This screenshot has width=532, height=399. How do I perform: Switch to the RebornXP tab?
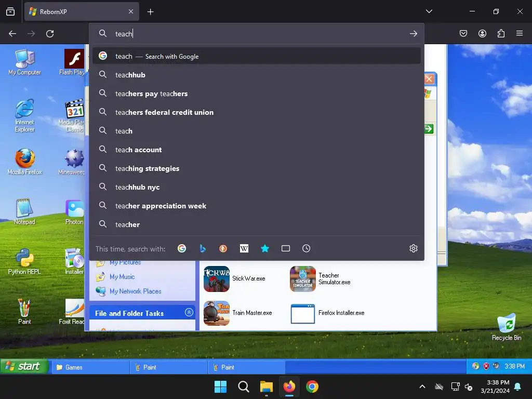[x=82, y=11]
